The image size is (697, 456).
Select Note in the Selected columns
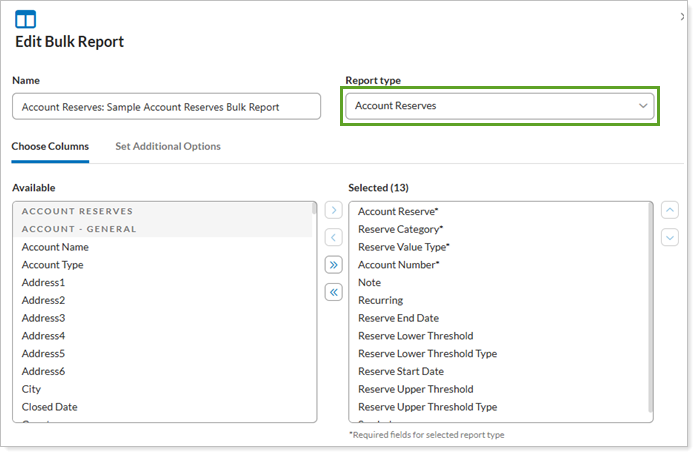pyautogui.click(x=369, y=283)
